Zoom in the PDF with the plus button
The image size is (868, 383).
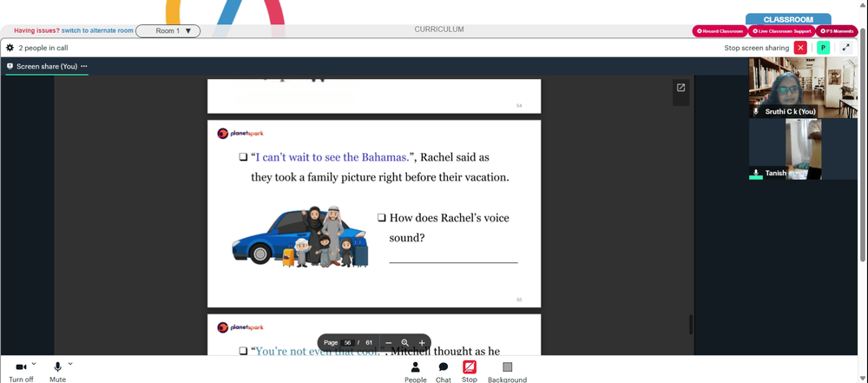coord(422,342)
